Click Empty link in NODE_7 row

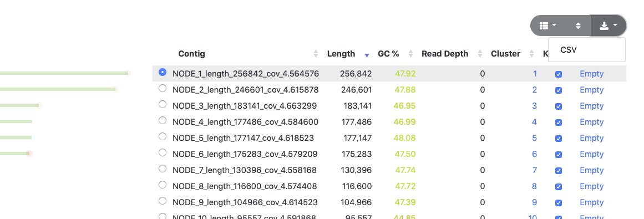(x=591, y=170)
